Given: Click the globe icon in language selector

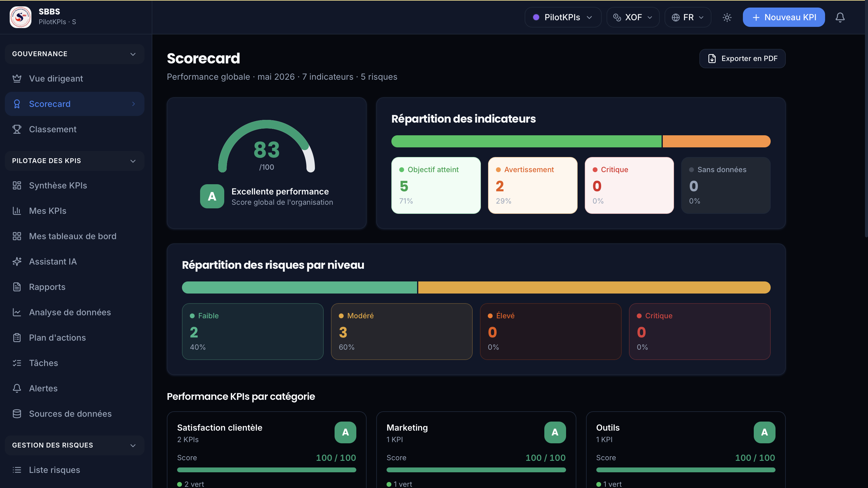Looking at the screenshot, I should [675, 17].
